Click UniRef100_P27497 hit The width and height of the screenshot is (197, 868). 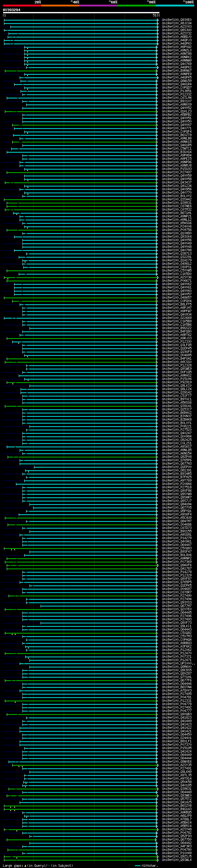pos(177,172)
